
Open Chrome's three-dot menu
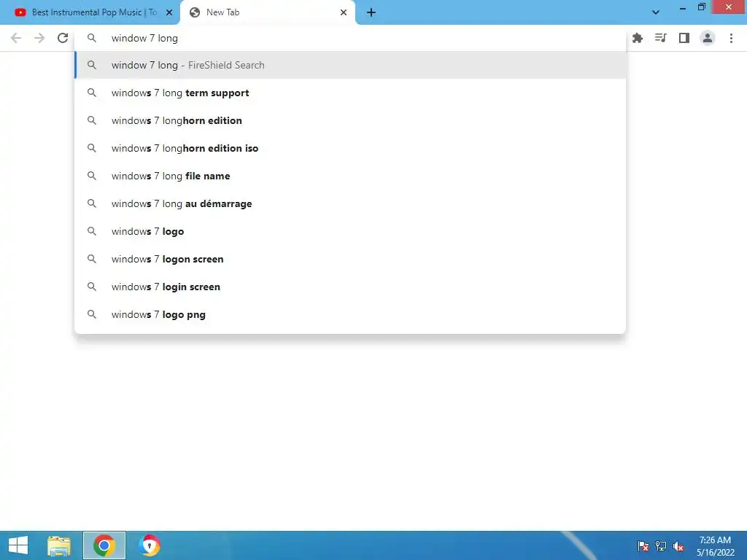click(731, 38)
